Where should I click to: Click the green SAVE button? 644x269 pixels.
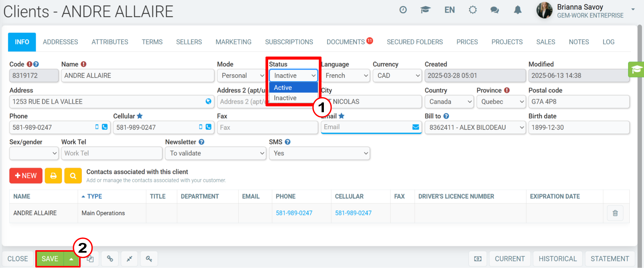pyautogui.click(x=50, y=259)
